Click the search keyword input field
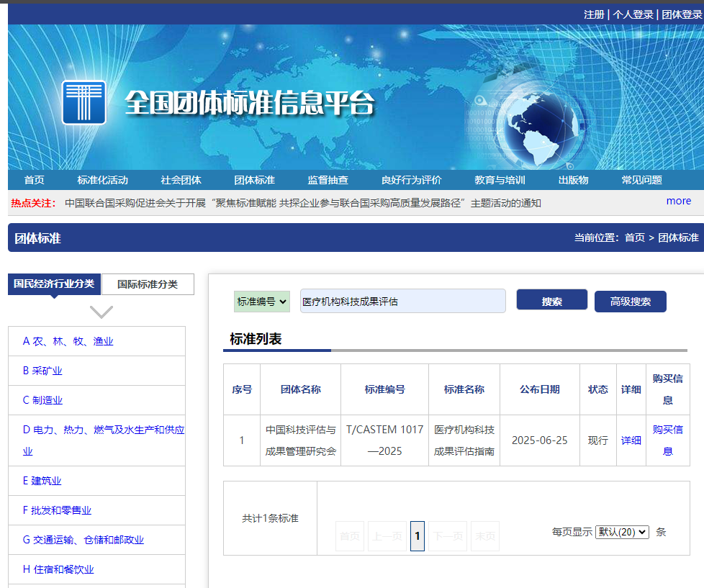The image size is (704, 588). pos(402,302)
